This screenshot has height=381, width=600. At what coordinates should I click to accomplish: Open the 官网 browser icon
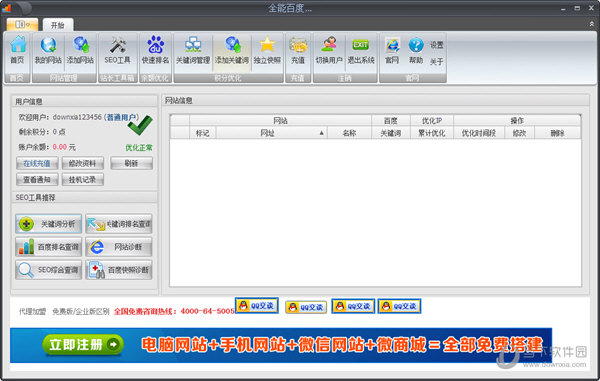point(392,50)
